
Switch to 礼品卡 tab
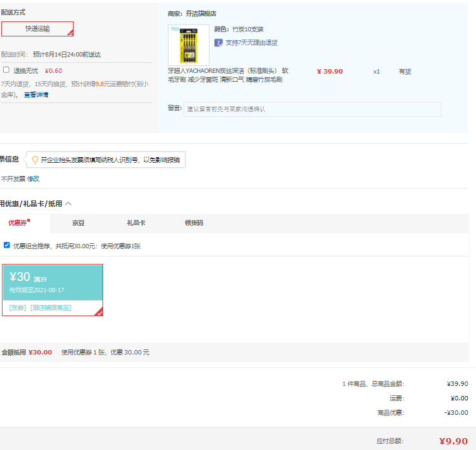136,223
